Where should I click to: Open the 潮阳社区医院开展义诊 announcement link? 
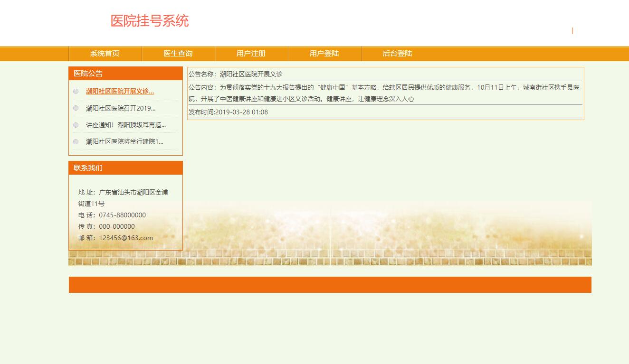tap(120, 91)
